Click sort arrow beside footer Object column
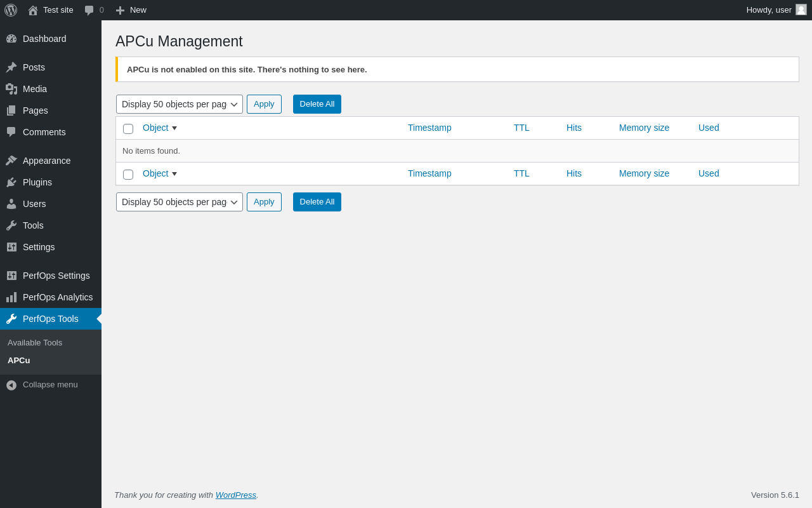 174,174
